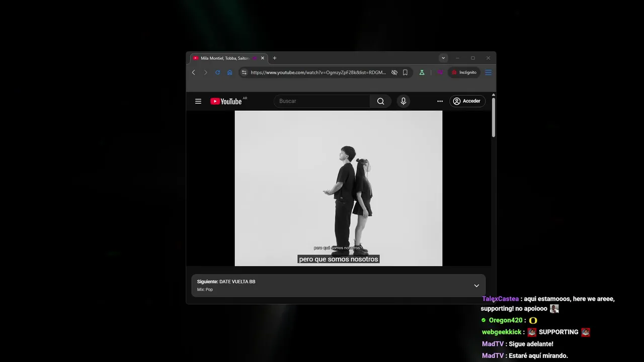Open the green flask labs icon
Screen dimensions: 644x362
(x=422, y=72)
